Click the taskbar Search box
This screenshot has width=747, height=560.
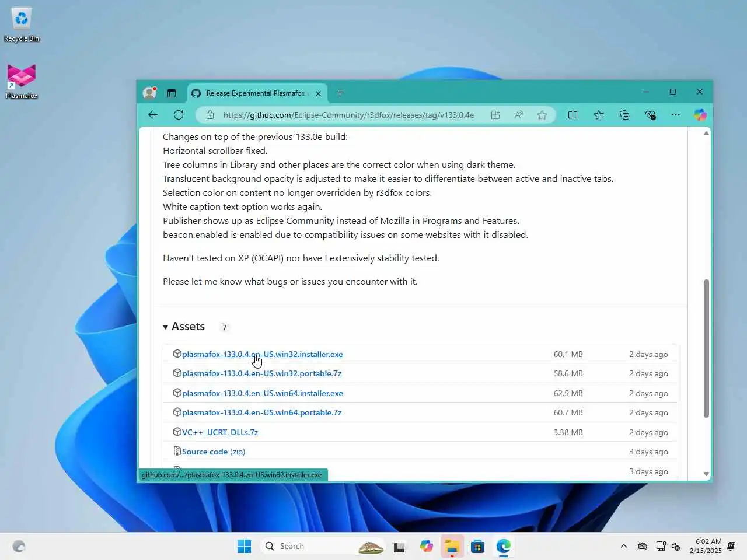[x=323, y=546]
